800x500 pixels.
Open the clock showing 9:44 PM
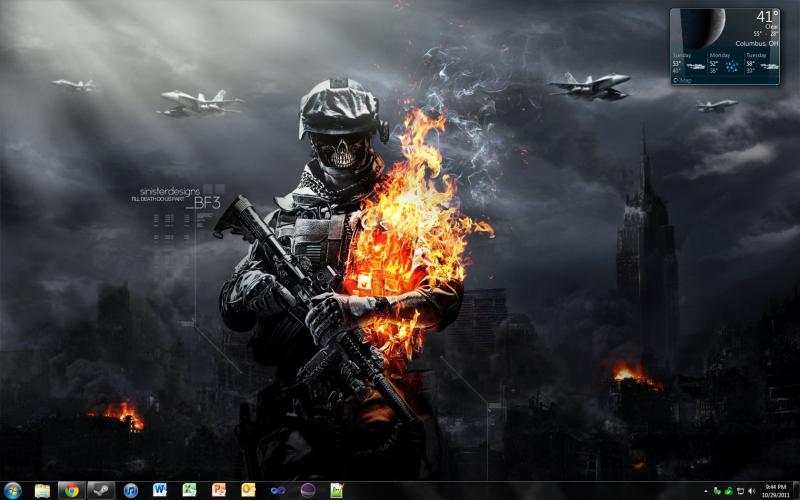[776, 491]
